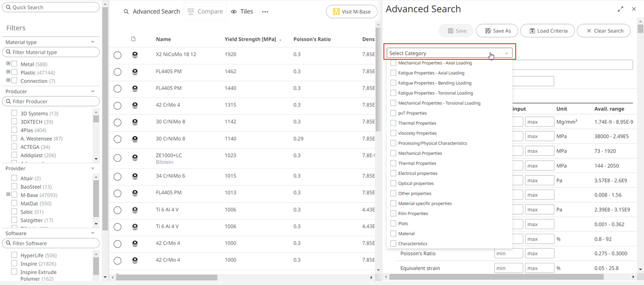The height and width of the screenshot is (285, 644).
Task: Close the Advanced Search panel
Action: click(x=634, y=9)
